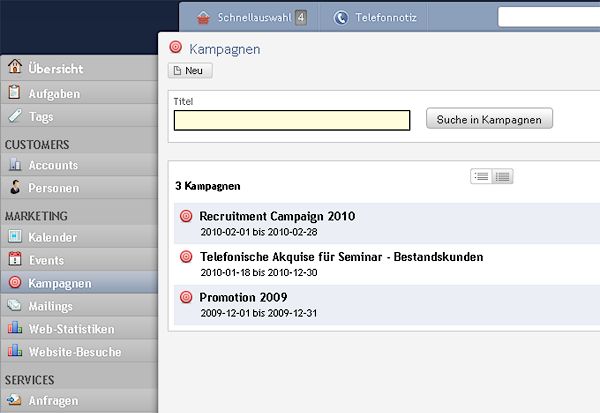Viewport: 600px width, 413px height.
Task: Click the Aufgaben clipboard icon
Action: pyautogui.click(x=14, y=92)
